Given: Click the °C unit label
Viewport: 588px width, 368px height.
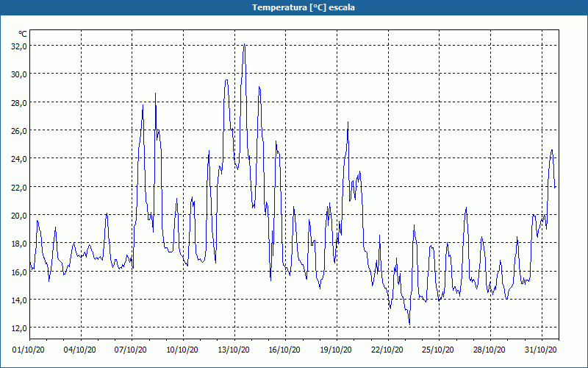Looking at the screenshot, I should tap(23, 34).
